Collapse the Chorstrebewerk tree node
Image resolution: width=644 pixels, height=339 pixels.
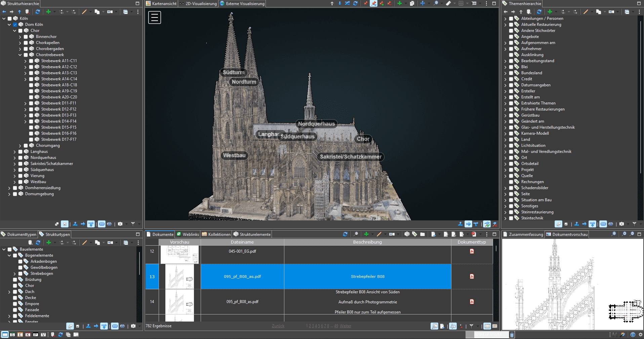[20, 55]
